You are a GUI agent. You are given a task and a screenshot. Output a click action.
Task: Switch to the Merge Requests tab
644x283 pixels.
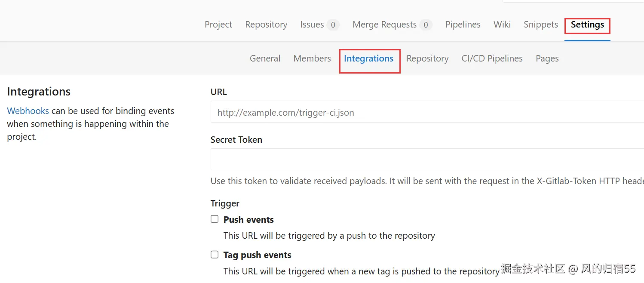point(384,25)
